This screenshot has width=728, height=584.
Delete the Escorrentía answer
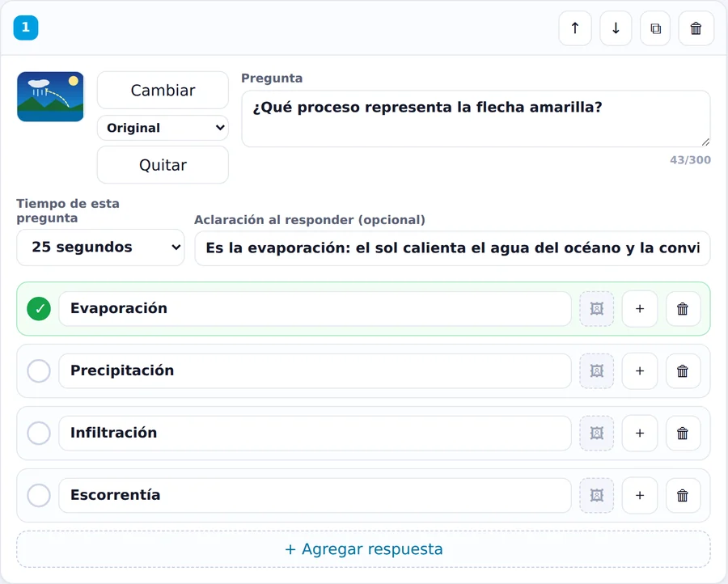coord(683,495)
